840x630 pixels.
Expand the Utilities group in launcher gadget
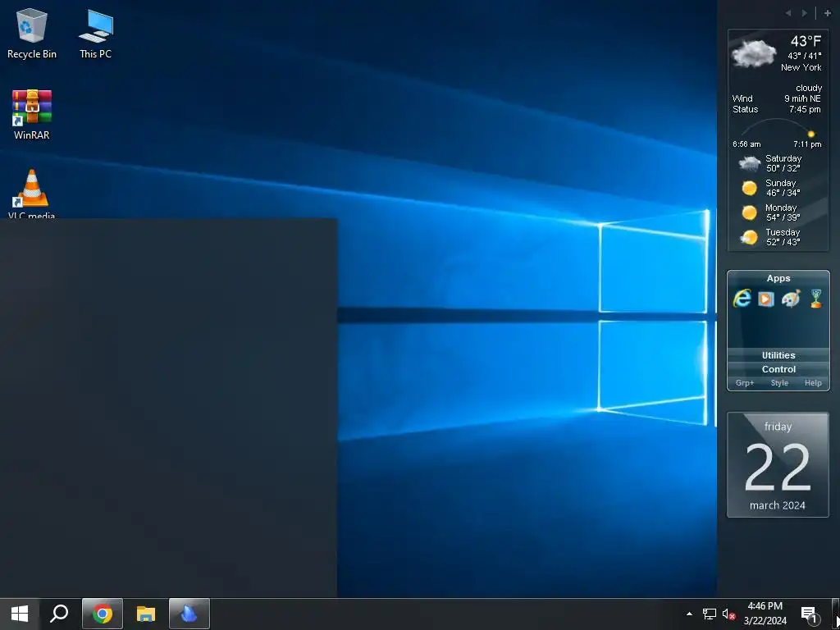pos(778,355)
